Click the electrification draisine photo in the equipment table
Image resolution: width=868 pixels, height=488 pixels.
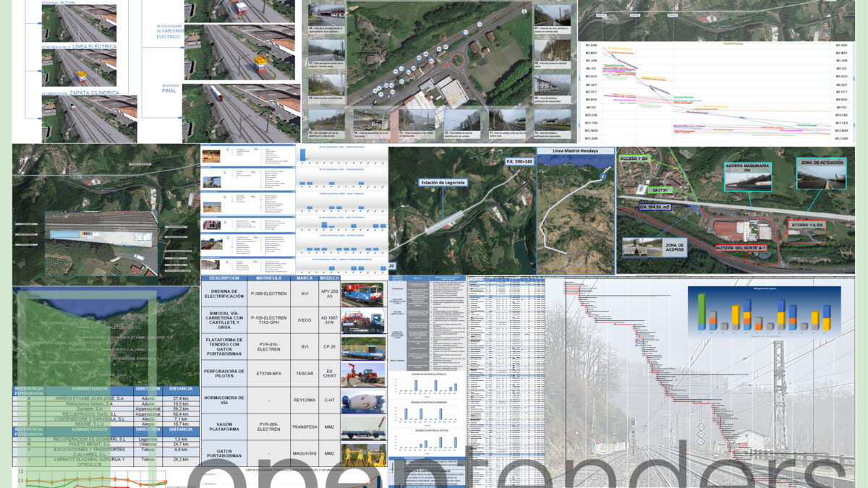363,294
